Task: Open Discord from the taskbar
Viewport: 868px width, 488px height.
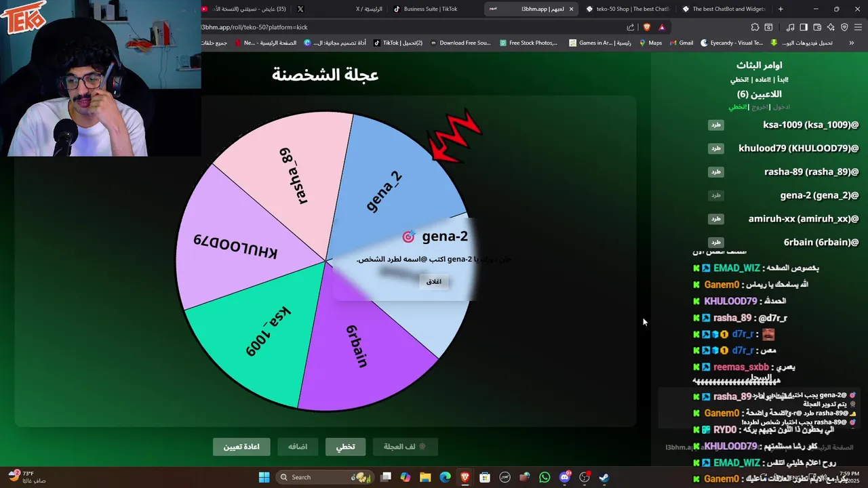Action: [x=565, y=477]
